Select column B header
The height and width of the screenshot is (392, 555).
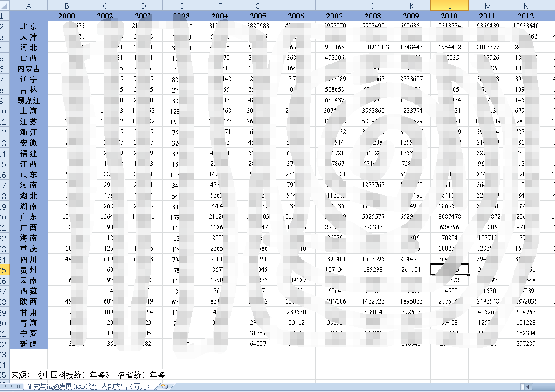click(67, 5)
